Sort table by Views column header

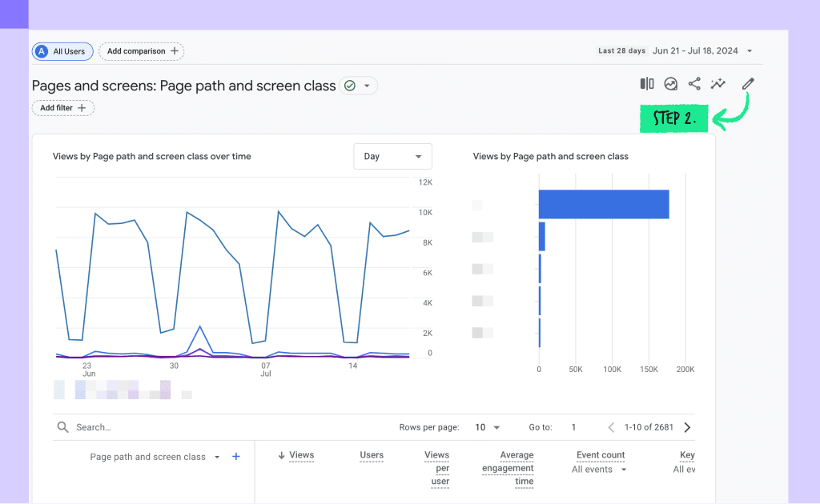coord(296,455)
